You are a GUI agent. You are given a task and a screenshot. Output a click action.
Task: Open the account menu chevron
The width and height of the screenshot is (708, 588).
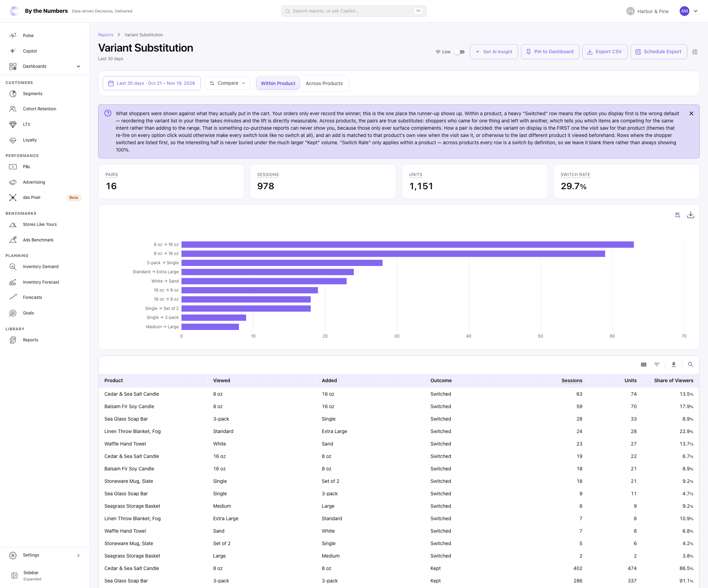coord(696,11)
